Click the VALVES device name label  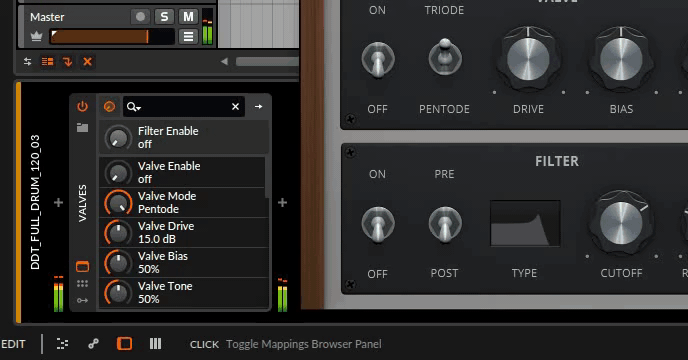tap(82, 203)
